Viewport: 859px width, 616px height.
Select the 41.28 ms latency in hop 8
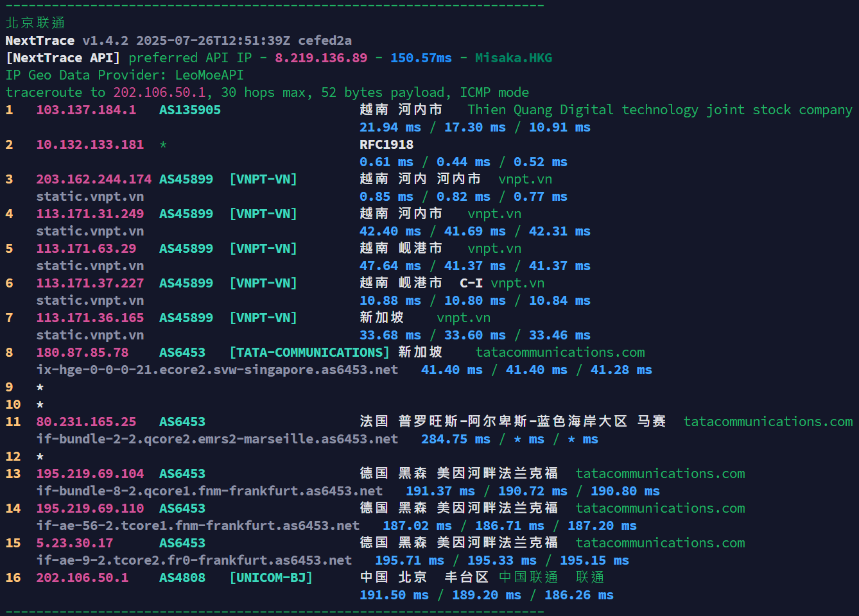621,370
